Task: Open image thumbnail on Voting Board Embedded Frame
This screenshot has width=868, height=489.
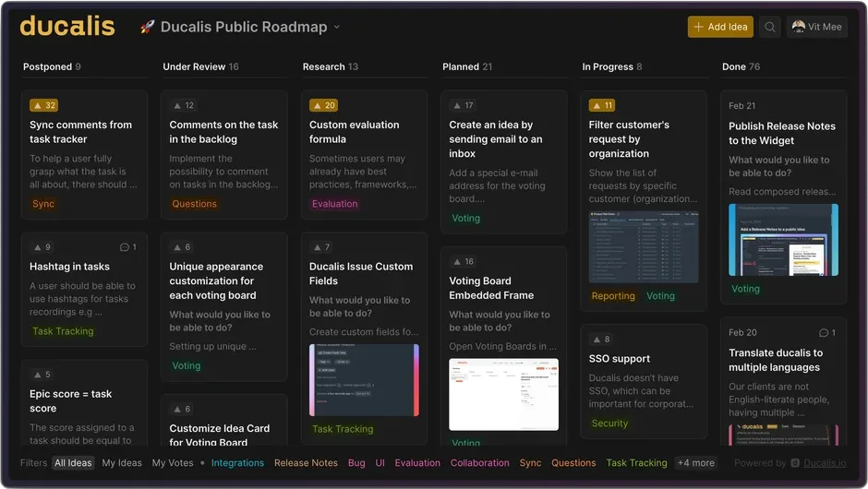Action: point(504,394)
